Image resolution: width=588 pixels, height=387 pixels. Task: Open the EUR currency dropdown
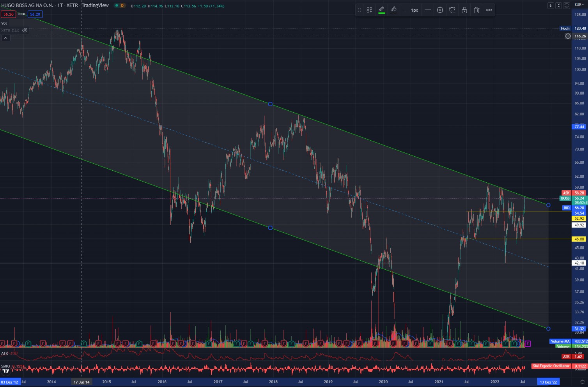point(580,4)
